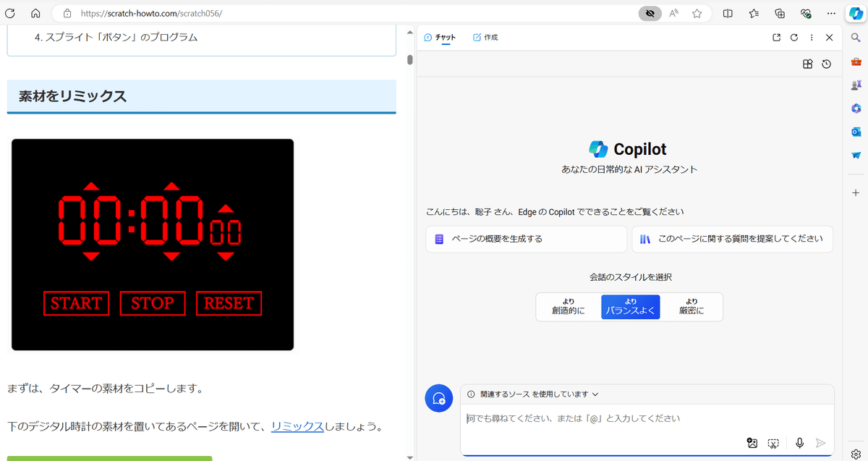Focus the Copilot message input box
The width and height of the screenshot is (868, 461).
(x=647, y=418)
